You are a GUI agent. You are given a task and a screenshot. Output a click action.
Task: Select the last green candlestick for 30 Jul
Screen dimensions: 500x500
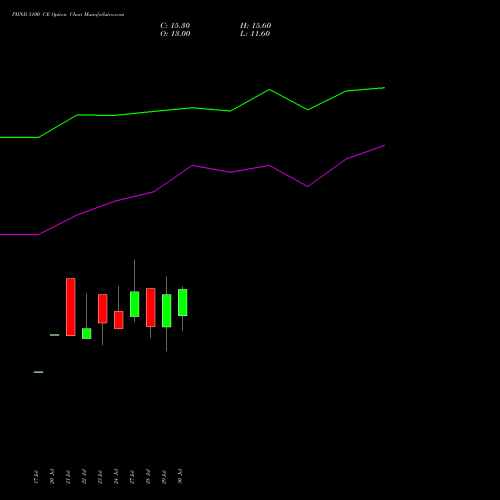click(x=183, y=302)
